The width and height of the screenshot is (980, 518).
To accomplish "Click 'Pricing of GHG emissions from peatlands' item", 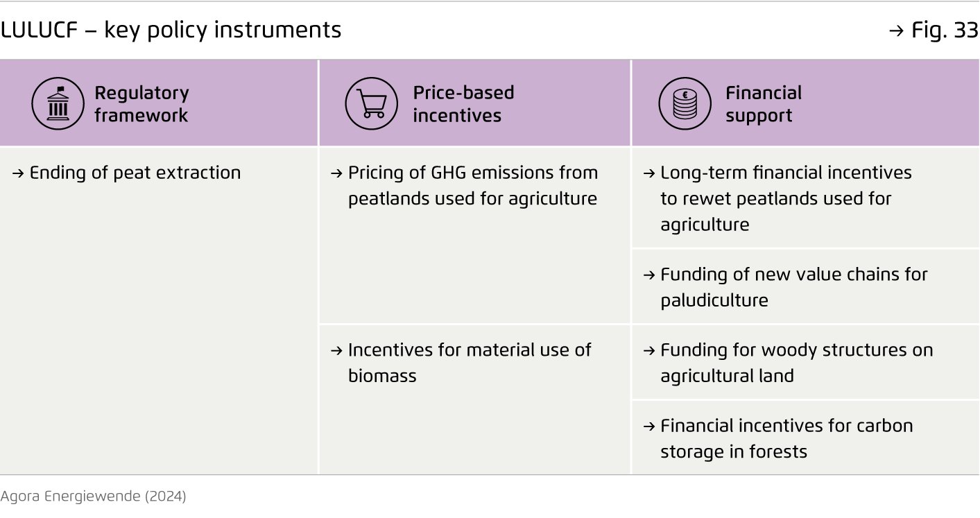I will [x=472, y=186].
